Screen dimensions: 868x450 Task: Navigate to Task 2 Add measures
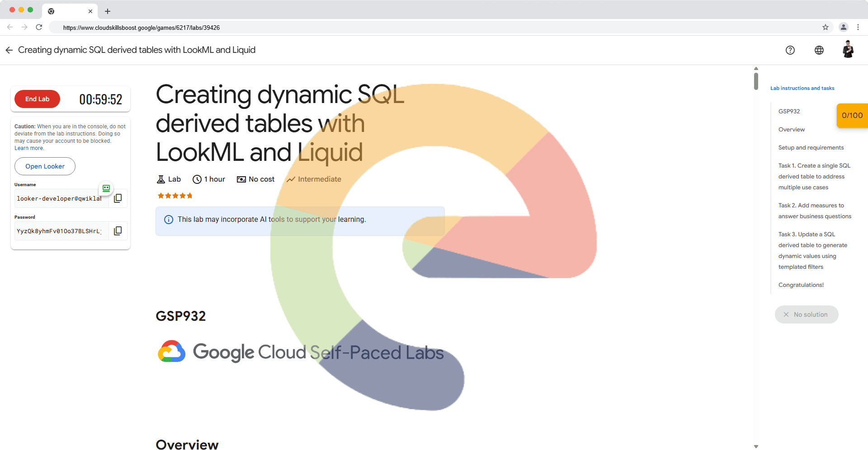point(814,211)
